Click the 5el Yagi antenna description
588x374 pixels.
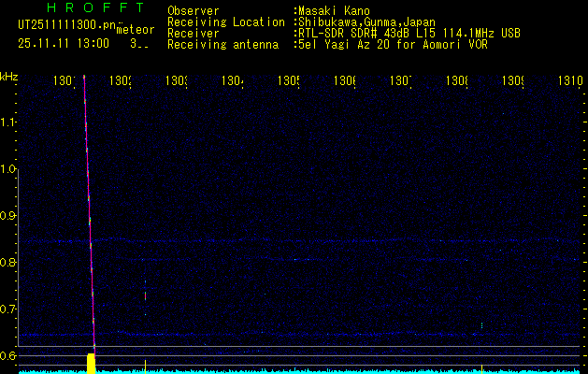click(x=391, y=44)
